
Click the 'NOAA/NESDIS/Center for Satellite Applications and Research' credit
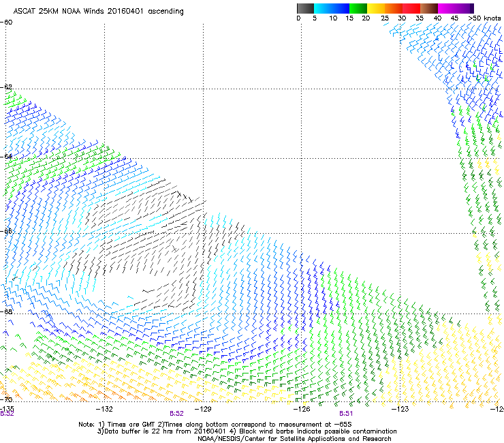click(294, 439)
